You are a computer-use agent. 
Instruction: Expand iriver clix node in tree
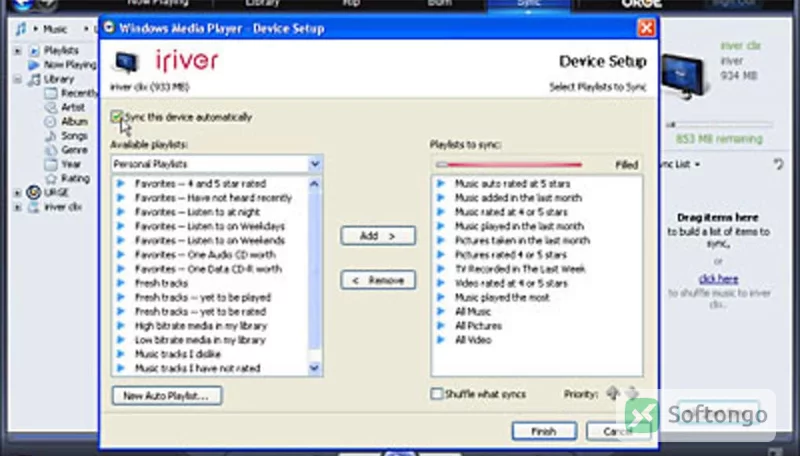(x=18, y=208)
